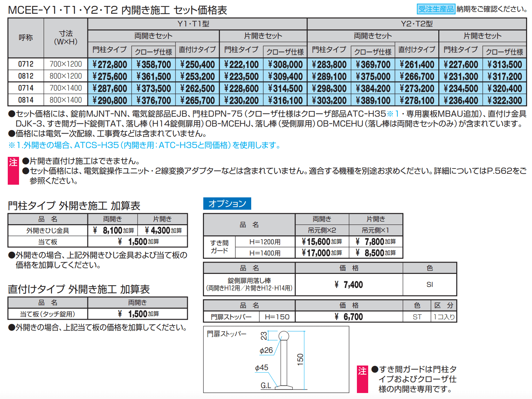
Task: Click the ST color cell
Action: (x=417, y=317)
